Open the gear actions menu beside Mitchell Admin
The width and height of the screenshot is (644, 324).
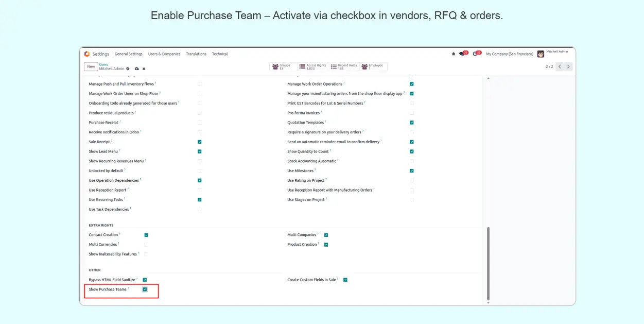tap(128, 69)
